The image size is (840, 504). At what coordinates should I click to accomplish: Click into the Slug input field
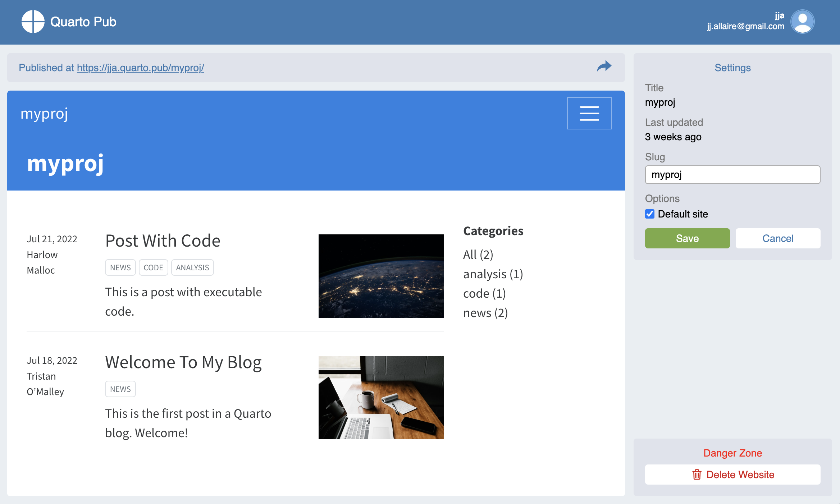click(x=732, y=175)
